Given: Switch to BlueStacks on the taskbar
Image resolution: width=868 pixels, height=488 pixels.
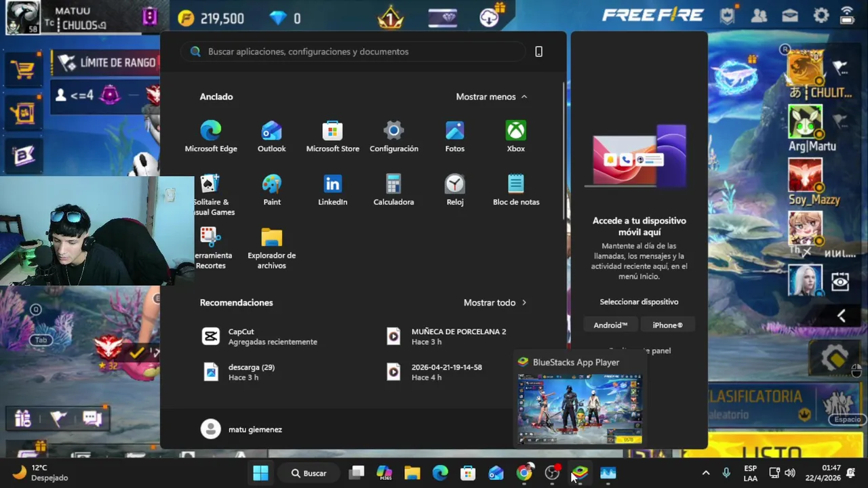Looking at the screenshot, I should point(580,473).
